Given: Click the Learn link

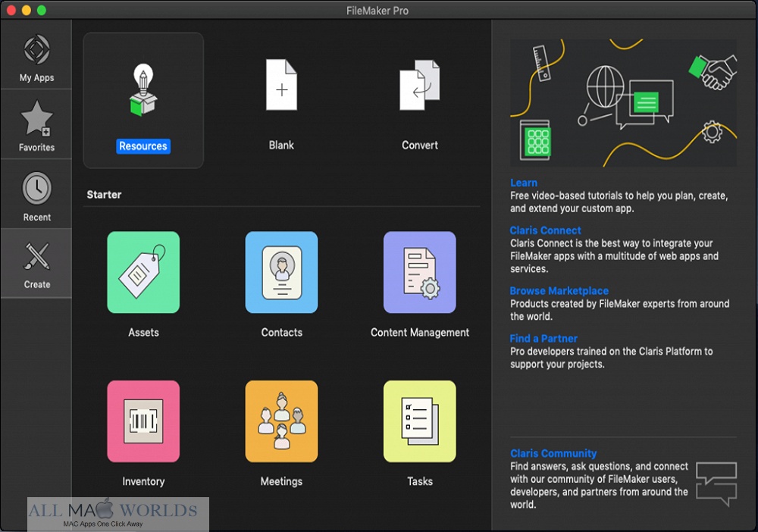Looking at the screenshot, I should click(524, 183).
